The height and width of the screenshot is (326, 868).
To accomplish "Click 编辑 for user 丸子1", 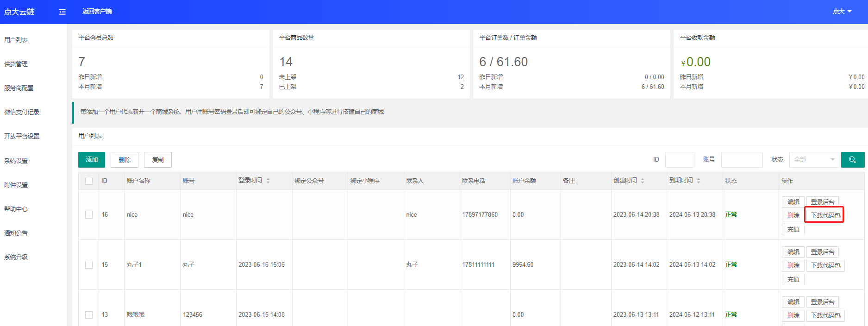I will pyautogui.click(x=793, y=252).
